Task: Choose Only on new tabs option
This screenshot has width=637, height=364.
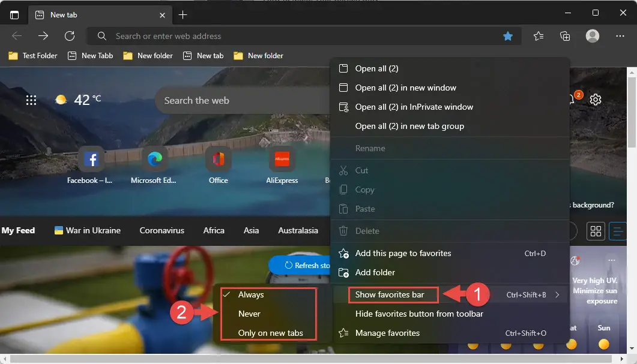Action: (x=270, y=333)
